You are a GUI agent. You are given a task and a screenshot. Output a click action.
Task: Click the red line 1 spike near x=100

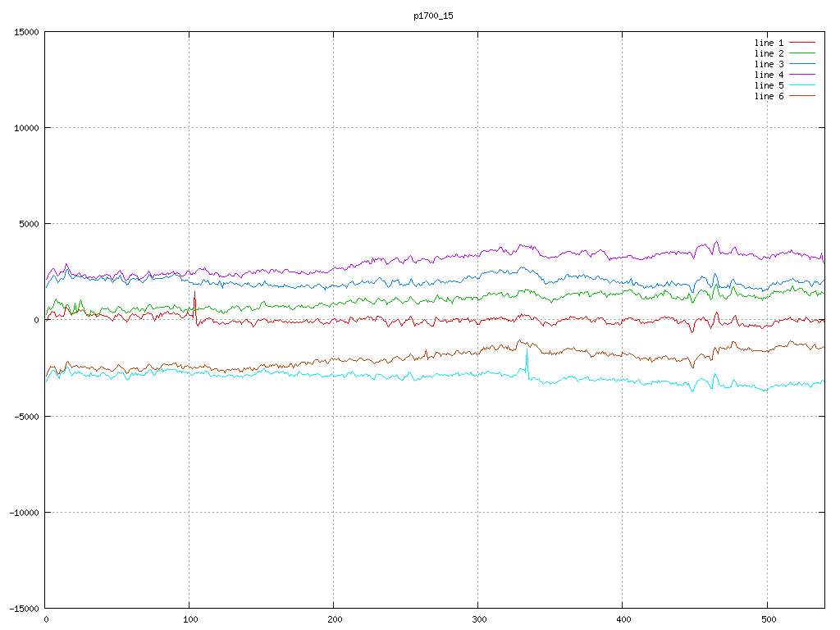195,307
